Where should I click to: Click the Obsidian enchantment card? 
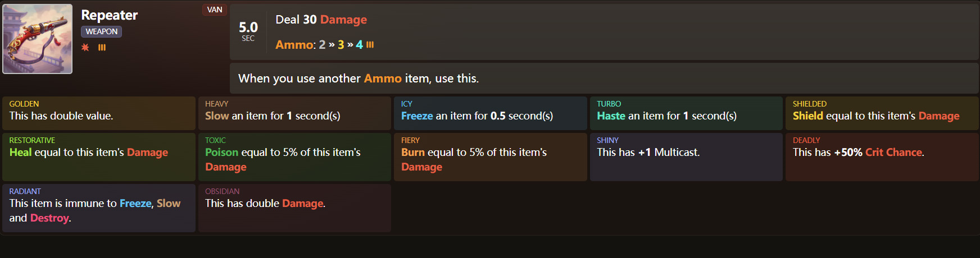tap(294, 208)
